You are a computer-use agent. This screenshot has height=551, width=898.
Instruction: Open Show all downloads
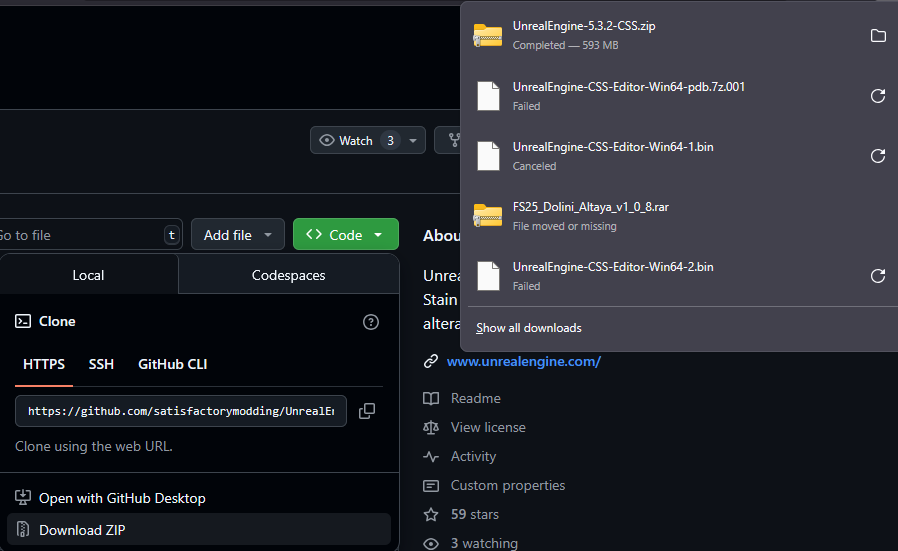coord(529,328)
